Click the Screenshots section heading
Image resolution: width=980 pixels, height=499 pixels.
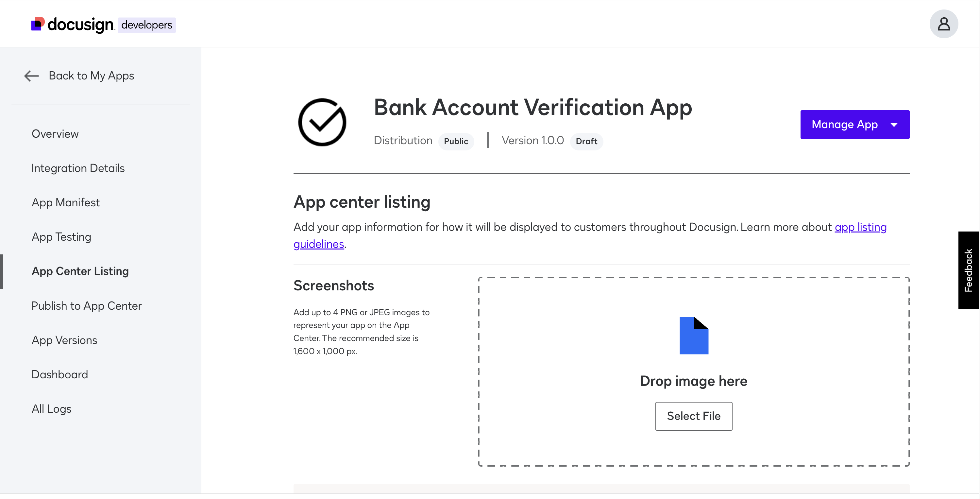334,285
